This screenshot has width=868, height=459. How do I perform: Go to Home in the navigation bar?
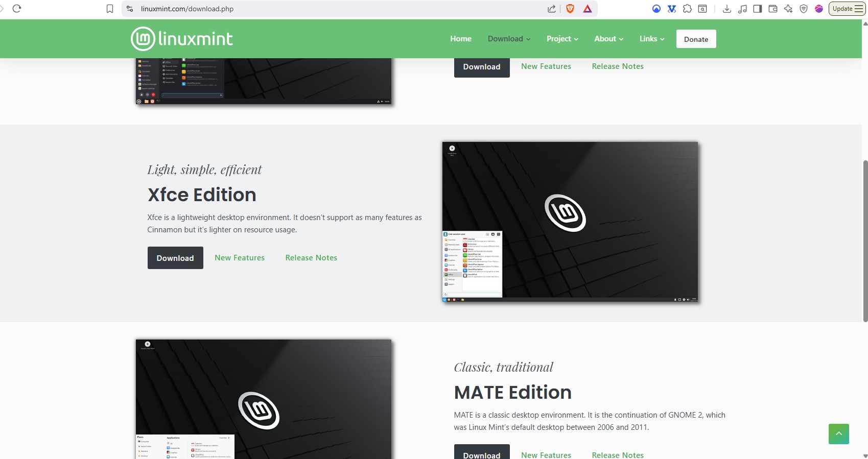(x=460, y=39)
